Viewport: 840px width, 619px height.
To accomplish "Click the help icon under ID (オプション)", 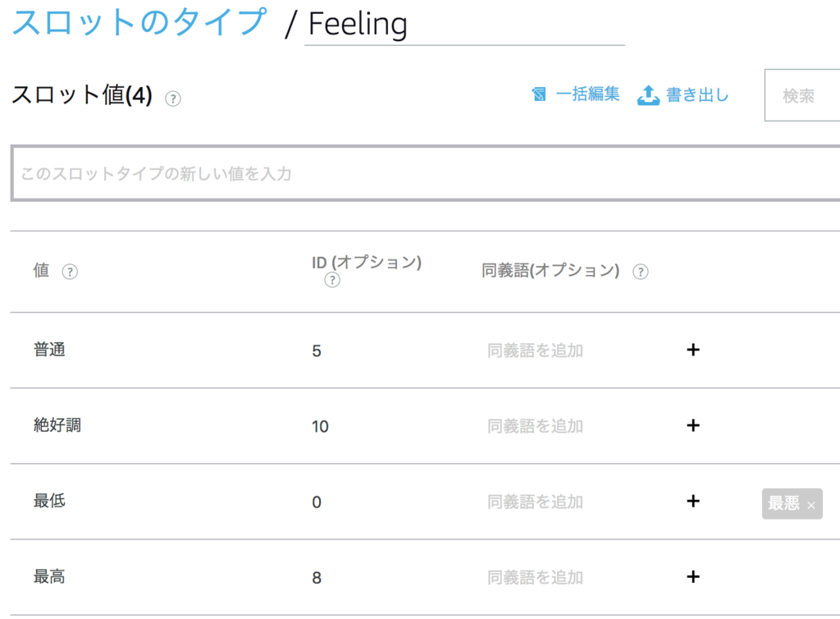I will (x=332, y=281).
